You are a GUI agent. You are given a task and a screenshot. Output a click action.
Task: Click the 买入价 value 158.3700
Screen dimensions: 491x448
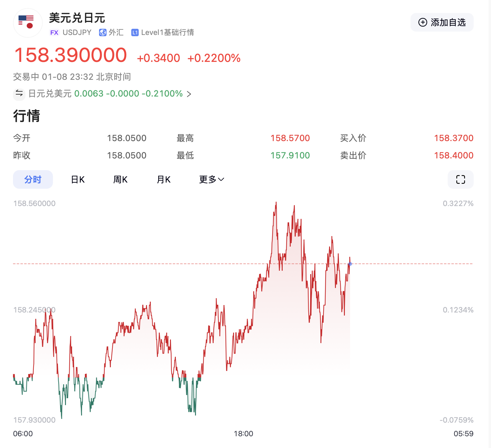click(x=454, y=138)
